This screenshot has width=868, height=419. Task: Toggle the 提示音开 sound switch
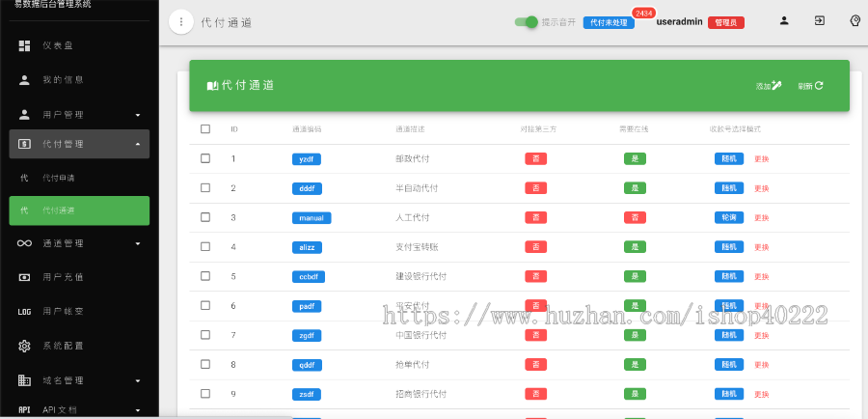click(526, 21)
